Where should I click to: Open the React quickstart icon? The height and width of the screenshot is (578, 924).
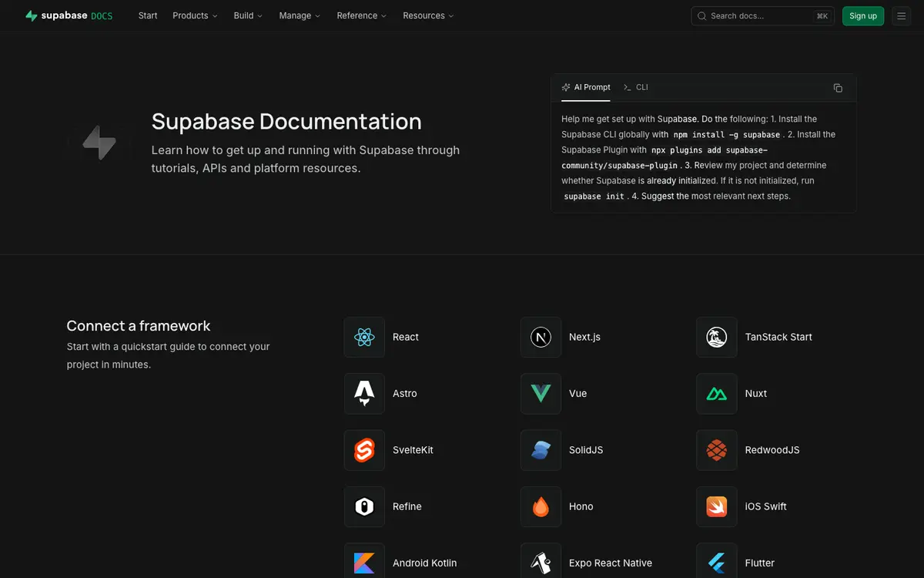click(364, 337)
